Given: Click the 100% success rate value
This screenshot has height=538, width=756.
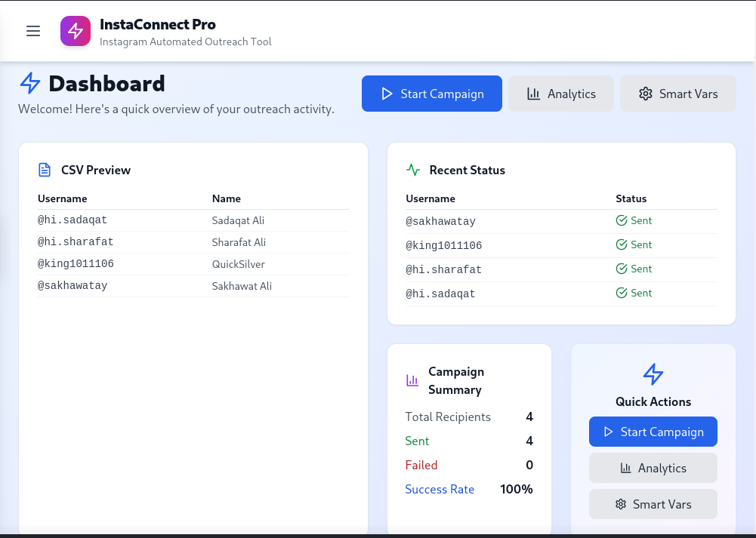Looking at the screenshot, I should (x=517, y=489).
